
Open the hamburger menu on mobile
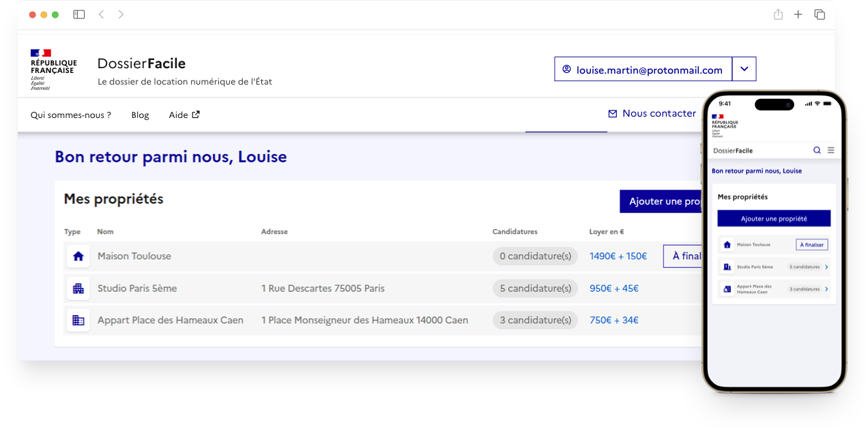click(830, 150)
